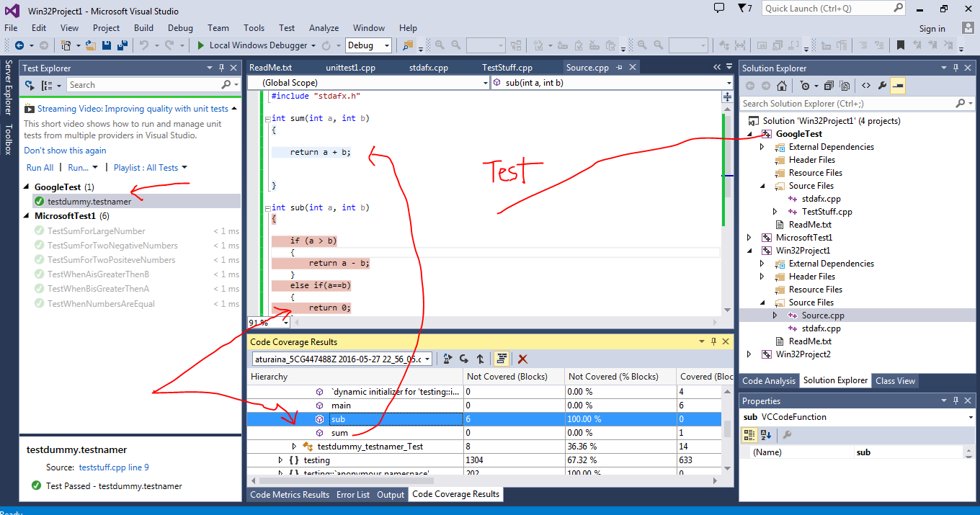Toggle auto-hide pin on Code Coverage Results panel
Screen dimensions: 980x515
tap(713, 342)
